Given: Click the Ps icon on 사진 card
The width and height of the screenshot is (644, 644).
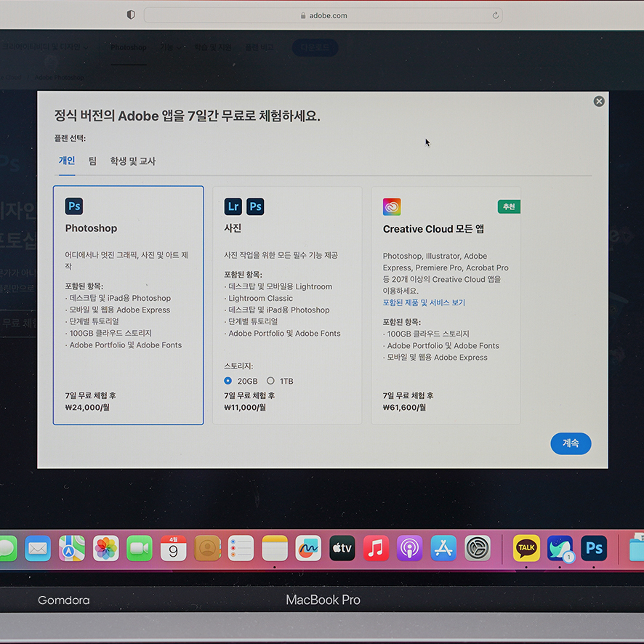Looking at the screenshot, I should 255,206.
